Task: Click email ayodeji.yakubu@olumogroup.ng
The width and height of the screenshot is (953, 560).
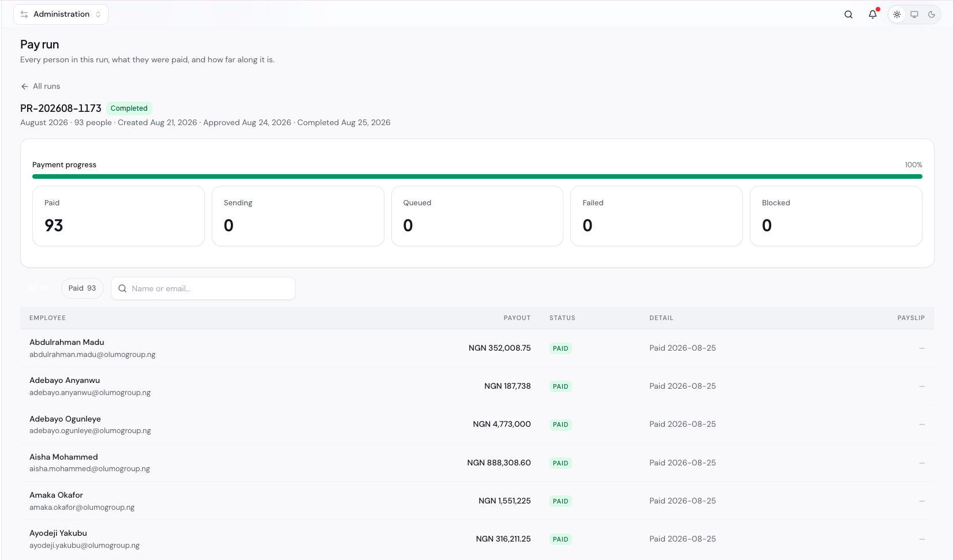Action: click(84, 546)
